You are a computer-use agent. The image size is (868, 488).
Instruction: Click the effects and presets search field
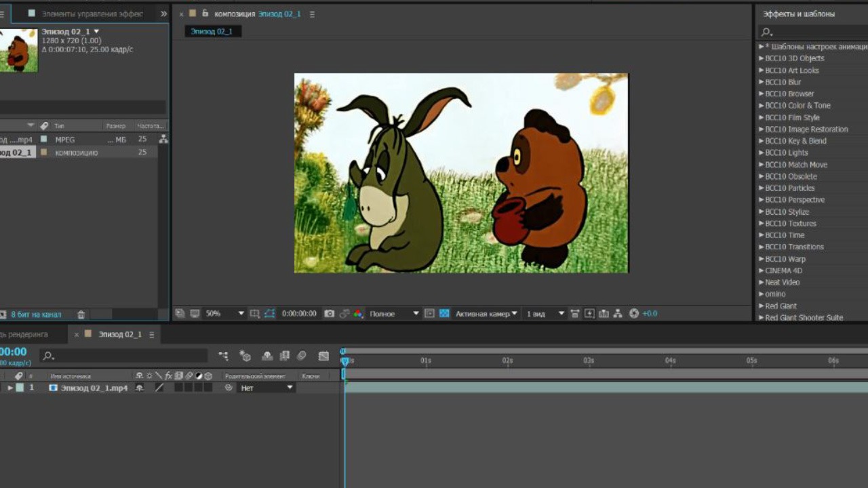(x=814, y=32)
